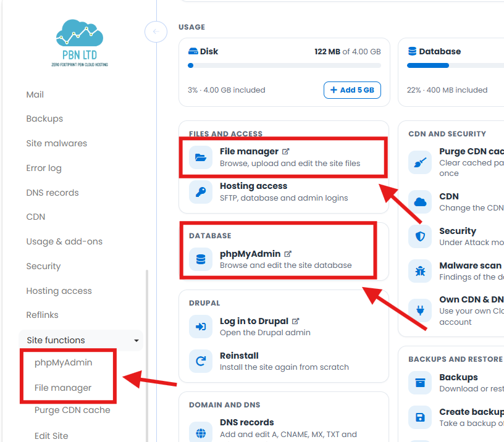Go to Site malwares in sidebar
Image resolution: width=504 pixels, height=442 pixels.
point(57,143)
